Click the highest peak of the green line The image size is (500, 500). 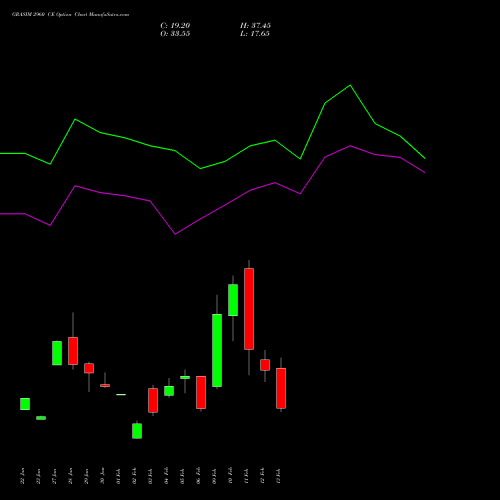(x=350, y=85)
